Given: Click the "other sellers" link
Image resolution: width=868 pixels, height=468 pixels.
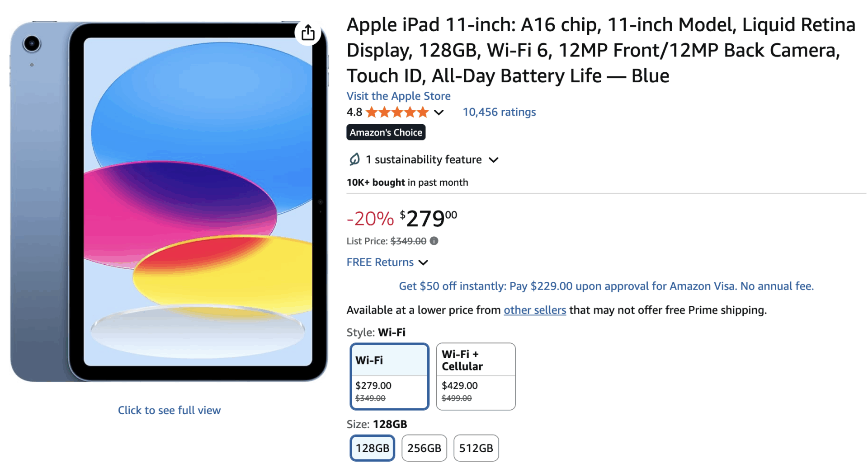Looking at the screenshot, I should click(534, 310).
